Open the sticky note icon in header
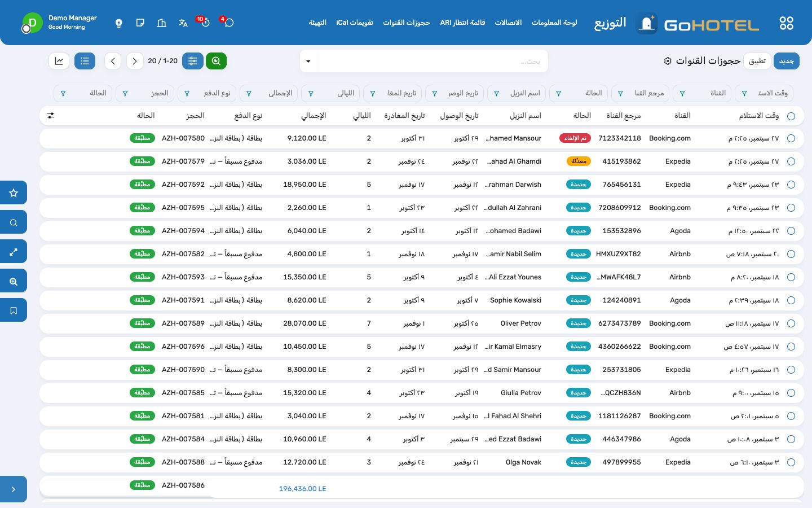 pyautogui.click(x=140, y=23)
